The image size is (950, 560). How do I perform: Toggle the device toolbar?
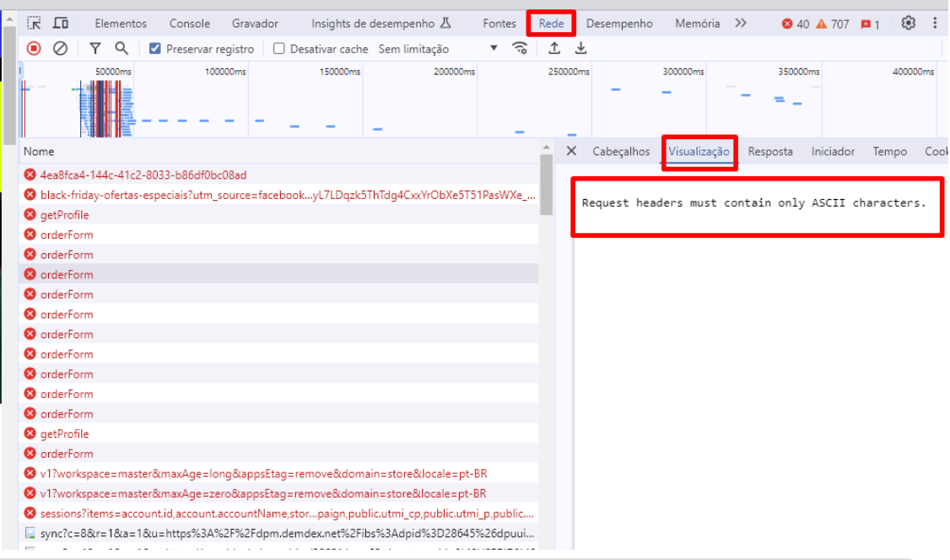[x=59, y=23]
